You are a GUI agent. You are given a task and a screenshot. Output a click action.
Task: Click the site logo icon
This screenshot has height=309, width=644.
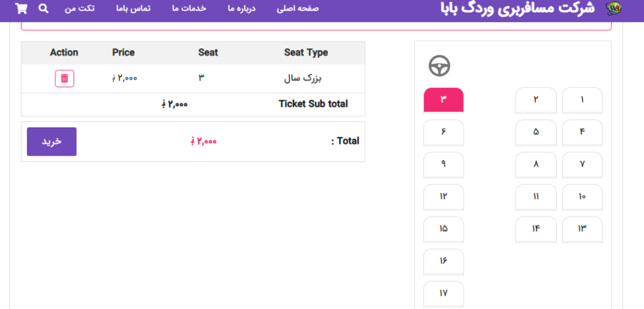[x=613, y=9]
